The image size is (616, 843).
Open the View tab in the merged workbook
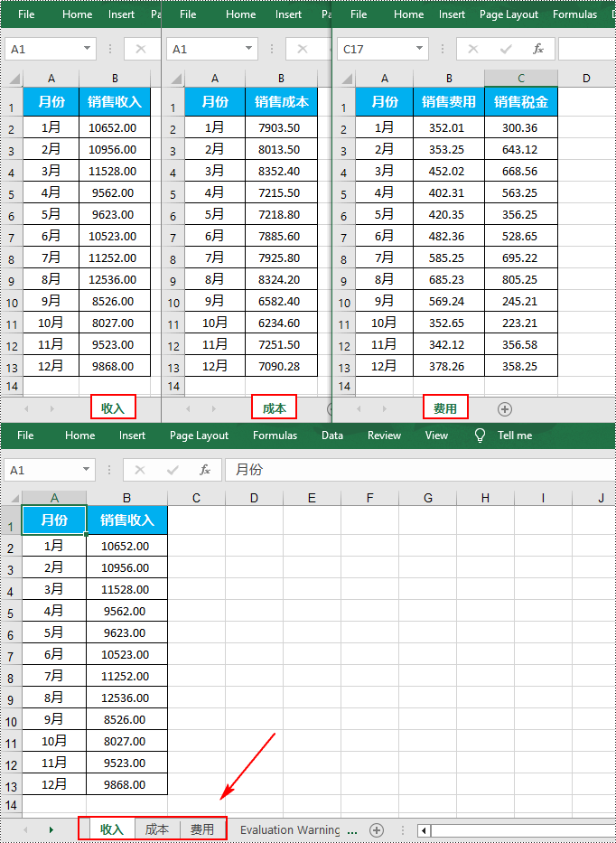coord(436,436)
